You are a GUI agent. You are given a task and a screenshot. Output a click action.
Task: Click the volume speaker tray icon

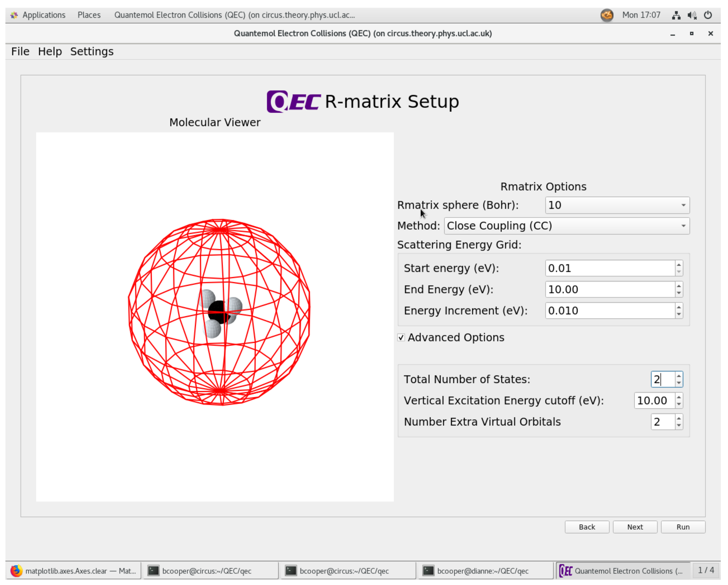click(692, 15)
